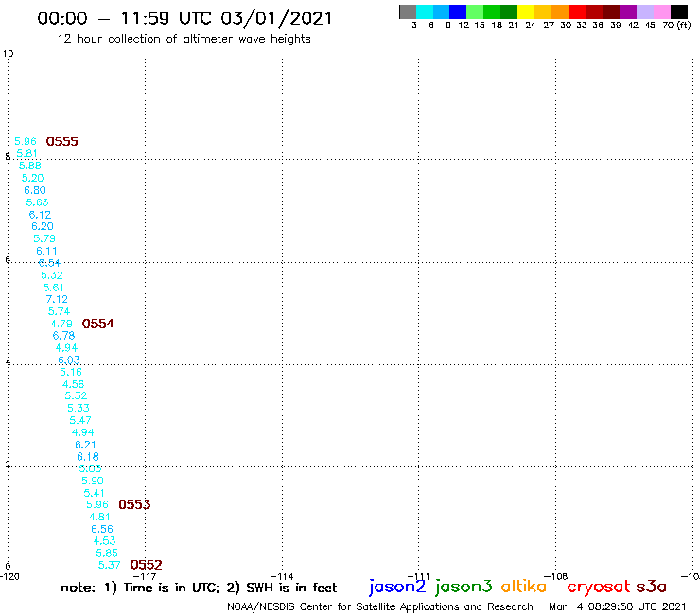Click the 6.12 wave height value
The image size is (700, 615).
point(40,215)
